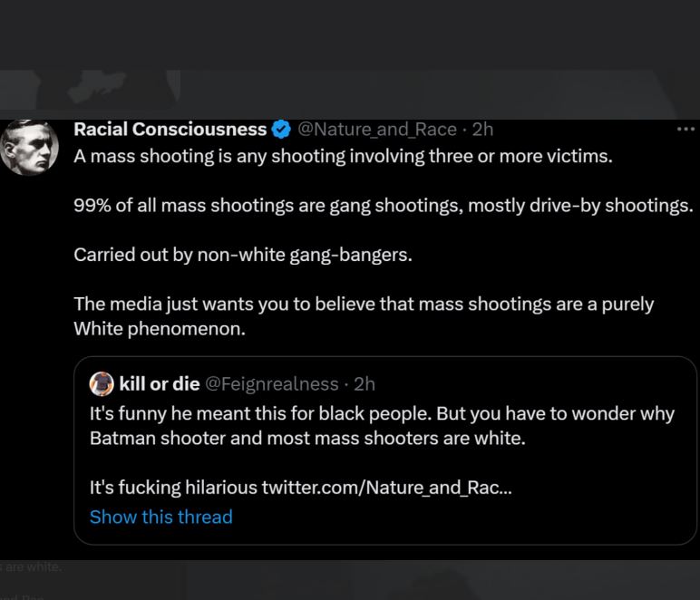Screen dimensions: 700x600
Task: Open the quoted tweet text about Batman shooter
Action: (x=382, y=426)
